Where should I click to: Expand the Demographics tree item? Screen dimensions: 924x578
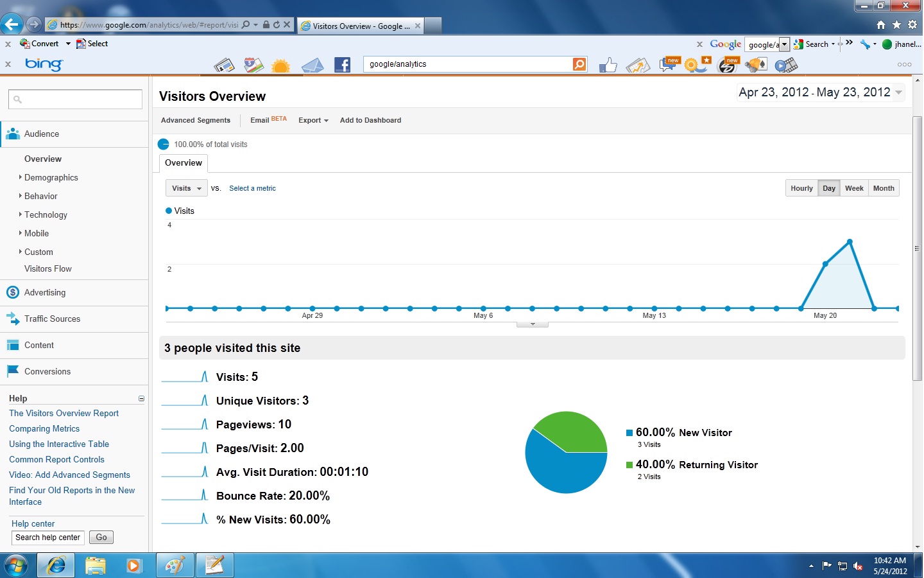(x=51, y=178)
